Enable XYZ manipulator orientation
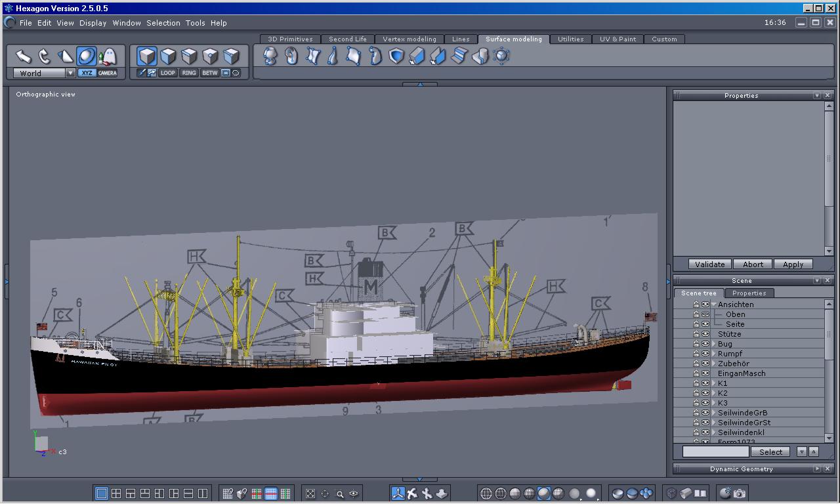 click(87, 73)
